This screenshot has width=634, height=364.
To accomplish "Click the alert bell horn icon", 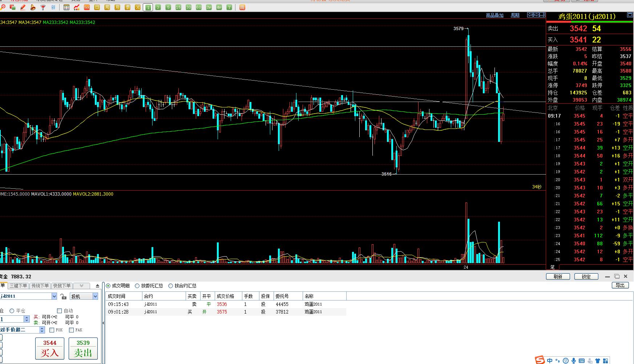I will 33,7.
